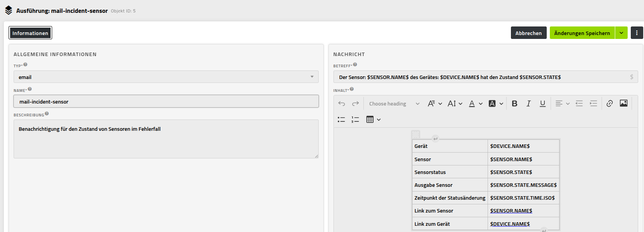Open the Typ email dropdown

(x=166, y=77)
